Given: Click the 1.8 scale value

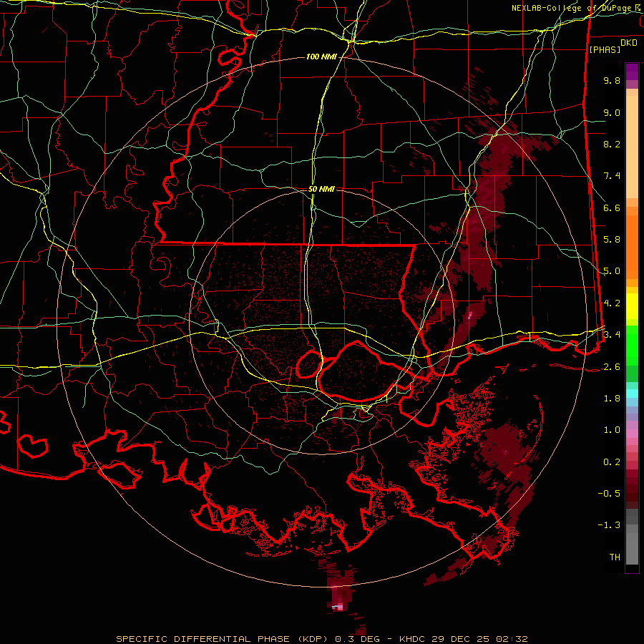Looking at the screenshot, I should (x=612, y=399).
